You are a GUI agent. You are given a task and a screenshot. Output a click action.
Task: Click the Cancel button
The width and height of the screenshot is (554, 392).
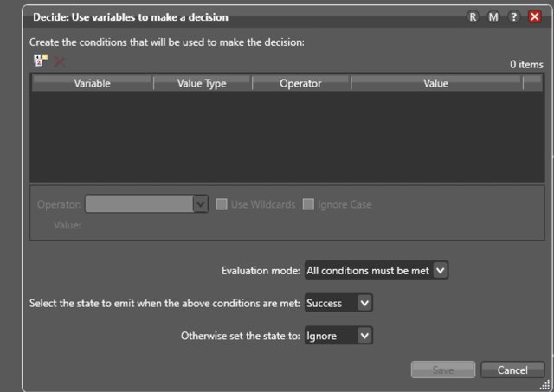point(512,370)
